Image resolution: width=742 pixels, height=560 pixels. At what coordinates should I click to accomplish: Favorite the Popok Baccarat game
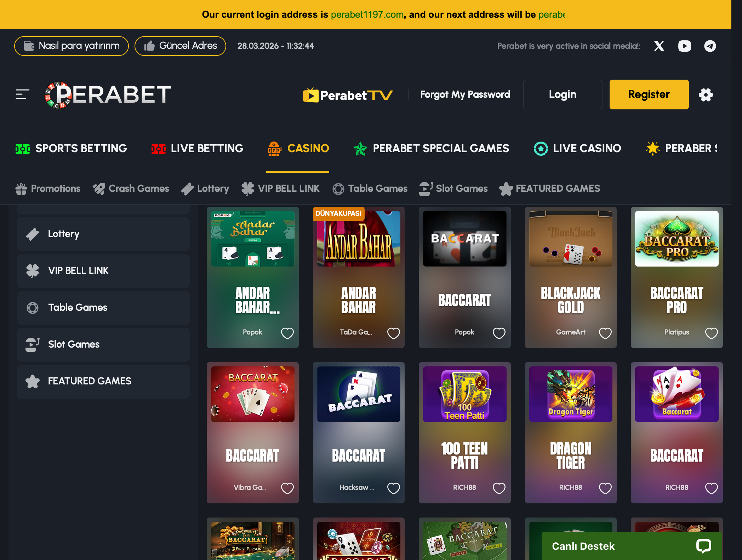tap(499, 333)
